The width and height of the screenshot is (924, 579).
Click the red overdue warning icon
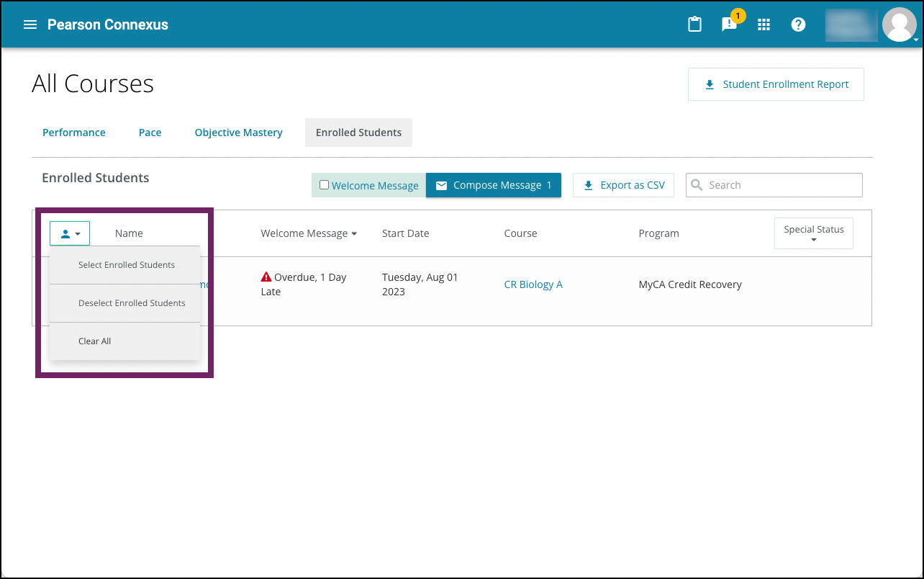266,277
